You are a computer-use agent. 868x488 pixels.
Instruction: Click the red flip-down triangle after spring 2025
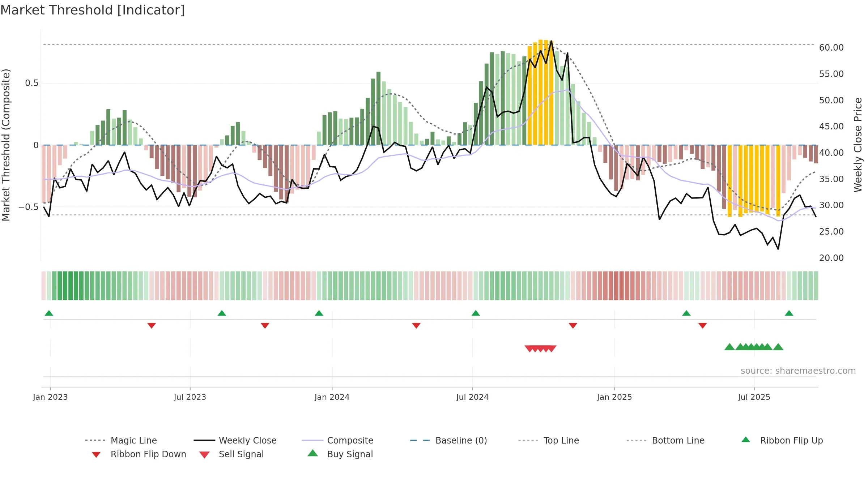pyautogui.click(x=703, y=326)
